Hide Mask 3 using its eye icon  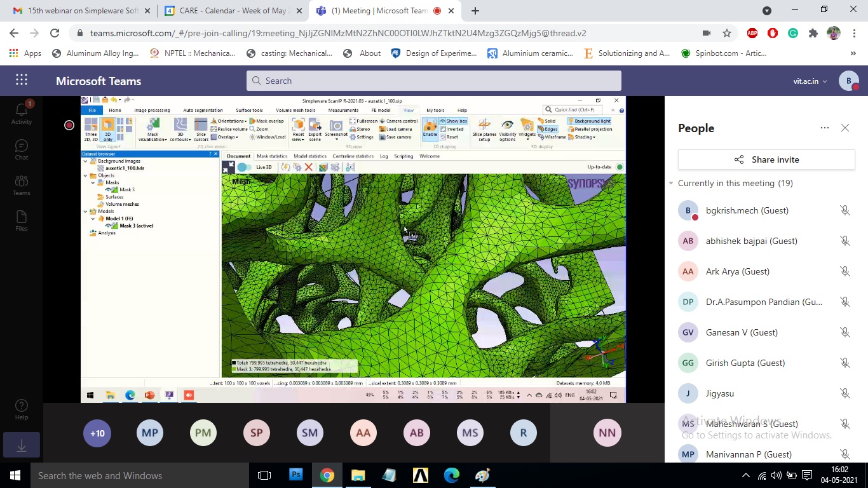coord(108,189)
